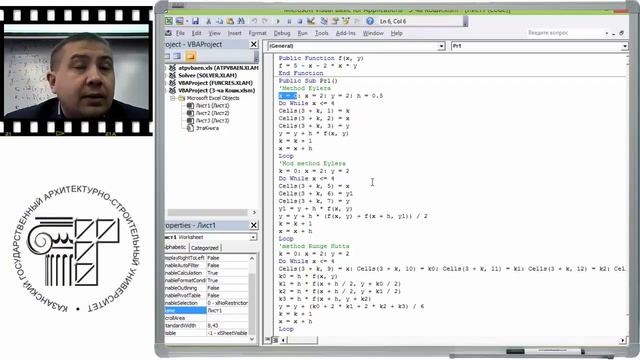Switch to Categorized properties tab
Image resolution: width=640 pixels, height=360 pixels.
click(x=204, y=248)
